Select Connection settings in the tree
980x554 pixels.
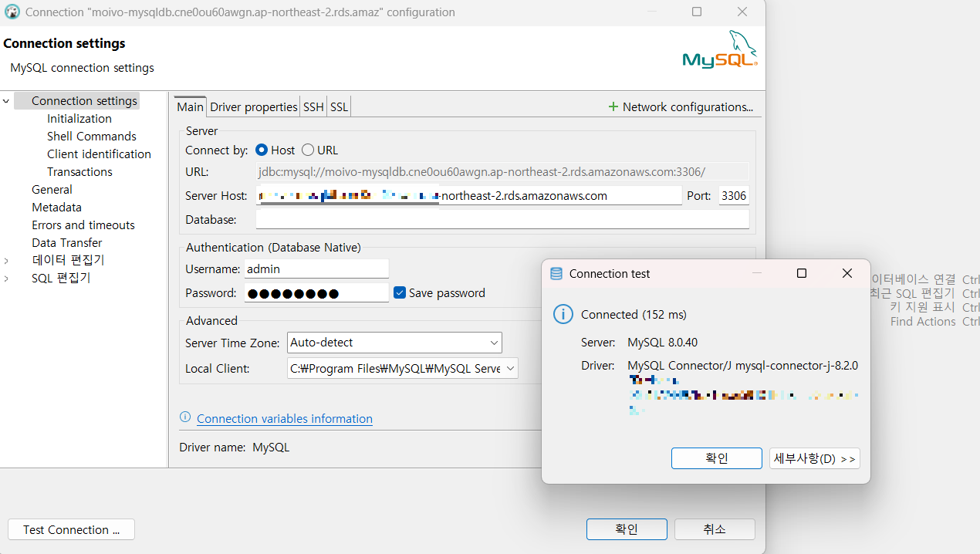click(x=84, y=101)
